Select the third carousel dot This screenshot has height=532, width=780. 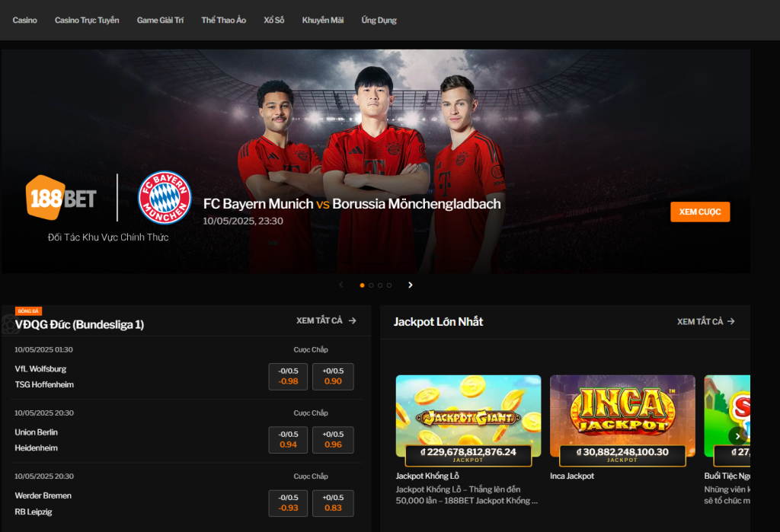pos(380,285)
